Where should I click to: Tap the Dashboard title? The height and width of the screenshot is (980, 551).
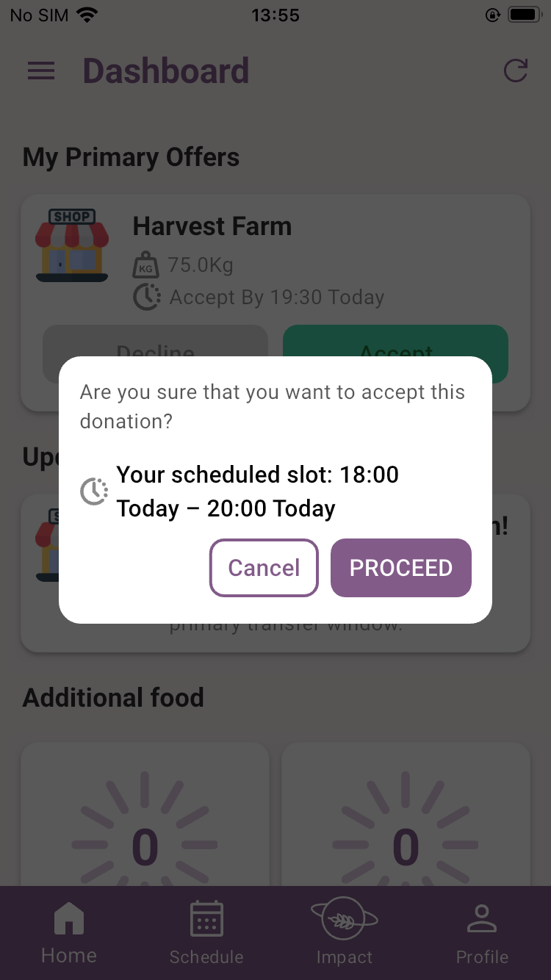click(x=166, y=71)
